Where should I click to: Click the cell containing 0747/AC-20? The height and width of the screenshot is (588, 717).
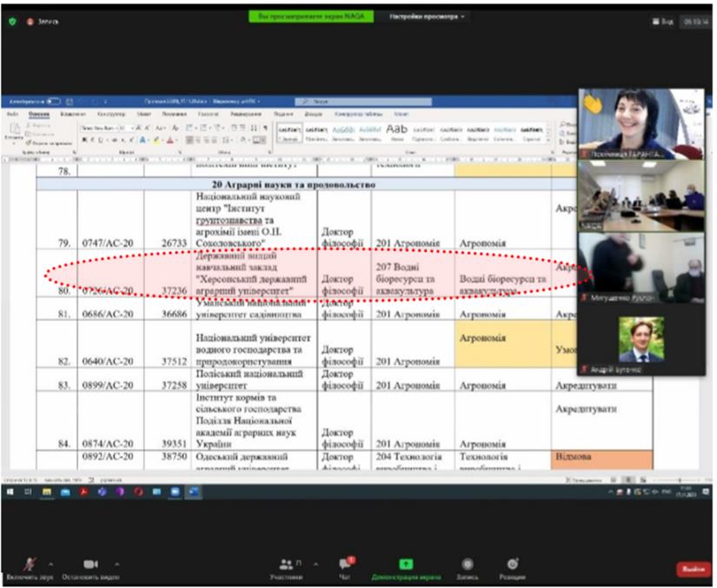pyautogui.click(x=110, y=220)
